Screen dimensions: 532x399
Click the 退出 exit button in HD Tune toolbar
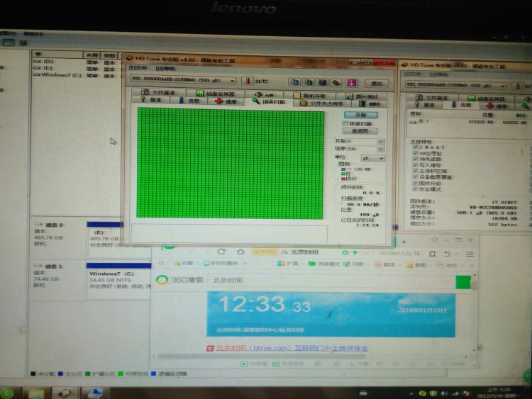click(376, 84)
